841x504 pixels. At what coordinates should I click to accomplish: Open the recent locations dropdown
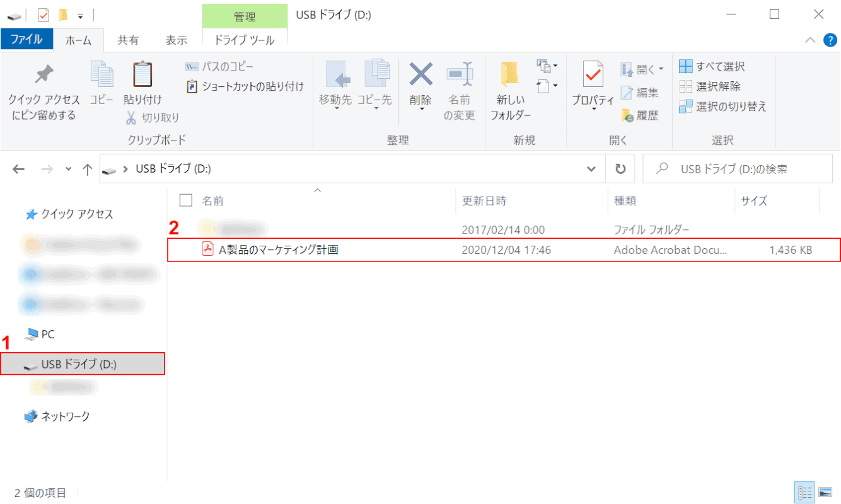point(68,169)
